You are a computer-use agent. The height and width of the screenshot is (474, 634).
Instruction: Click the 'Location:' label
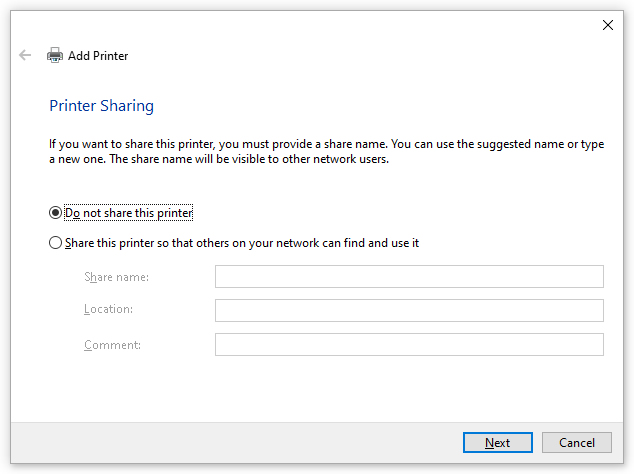[108, 309]
